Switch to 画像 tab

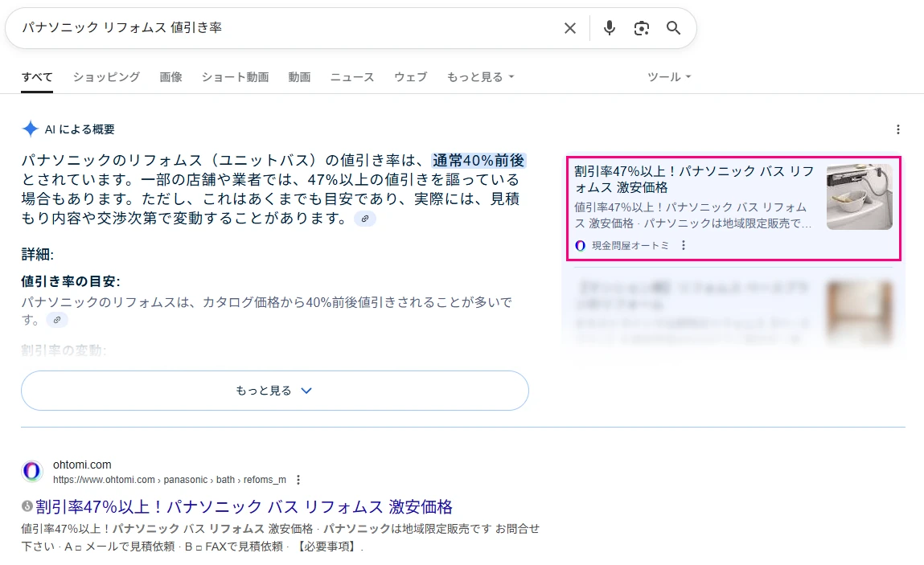tap(171, 77)
